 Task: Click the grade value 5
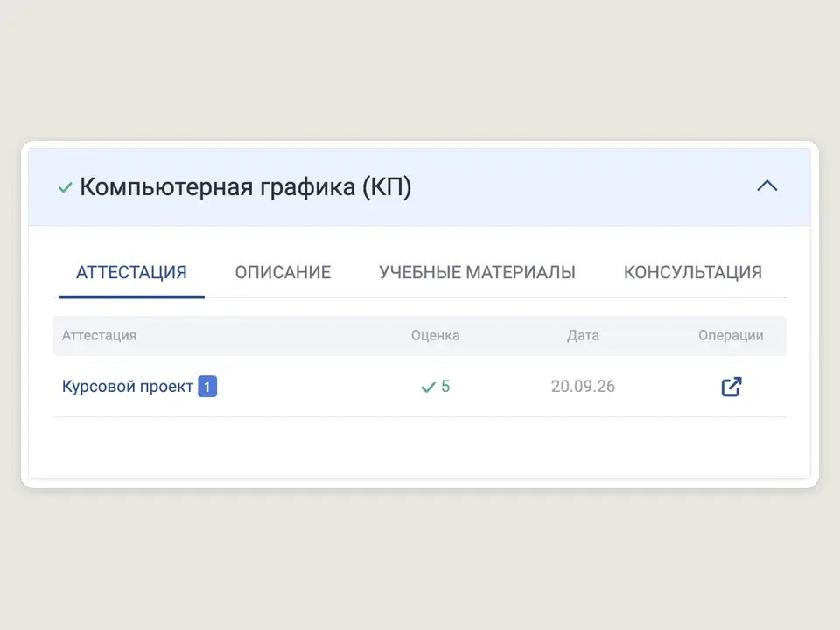pyautogui.click(x=445, y=386)
